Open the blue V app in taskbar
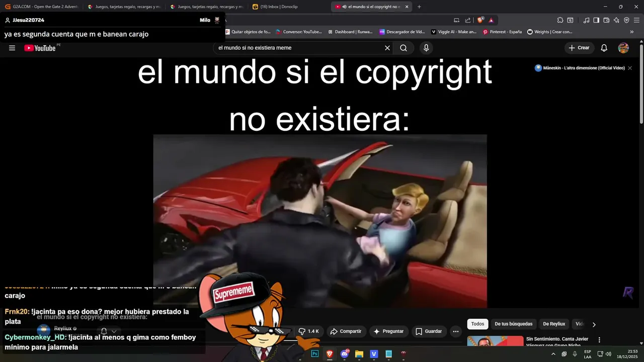 (x=374, y=354)
